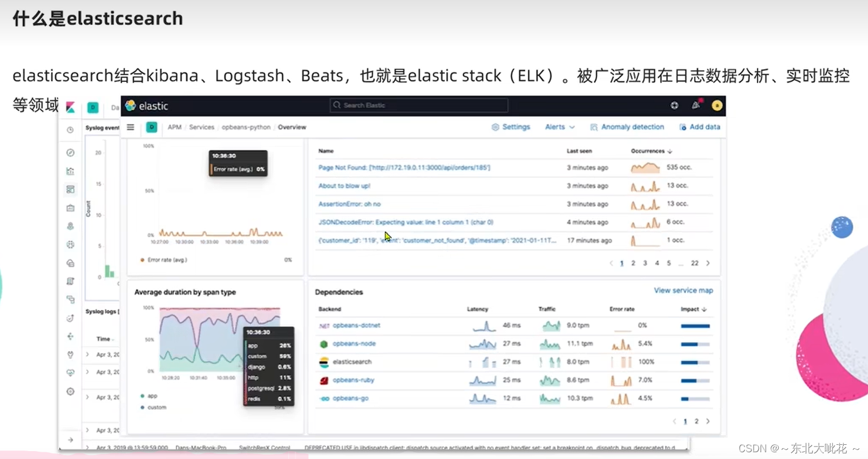Click the green D space avatar beside breadcrumbs
Screen dimensions: 868x459
(x=152, y=127)
